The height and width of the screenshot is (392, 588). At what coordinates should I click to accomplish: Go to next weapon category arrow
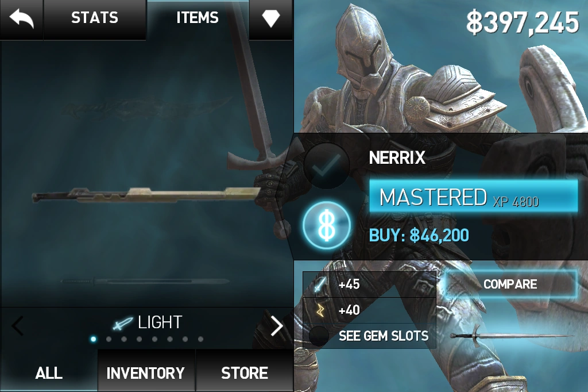point(277,326)
